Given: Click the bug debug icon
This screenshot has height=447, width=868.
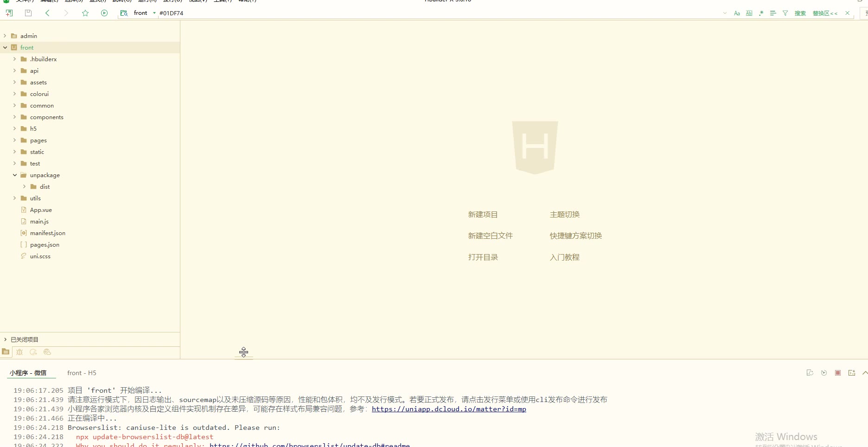Looking at the screenshot, I should (x=19, y=352).
